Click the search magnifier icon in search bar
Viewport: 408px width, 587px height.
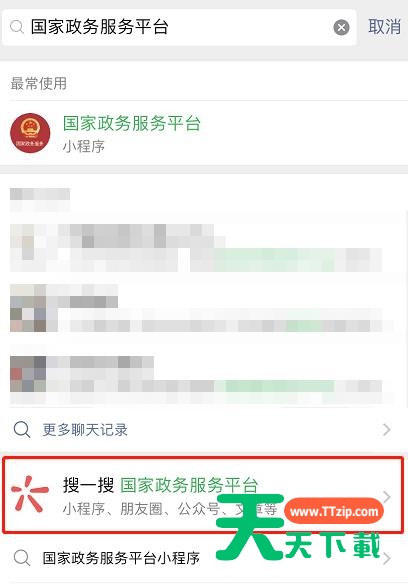click(17, 27)
